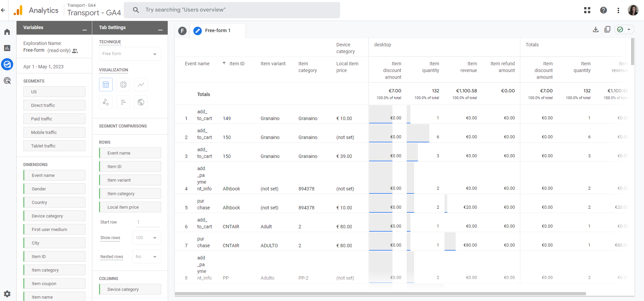Click the copy exploration icon
Image resolution: width=644 pixels, height=301 pixels.
point(607,29)
